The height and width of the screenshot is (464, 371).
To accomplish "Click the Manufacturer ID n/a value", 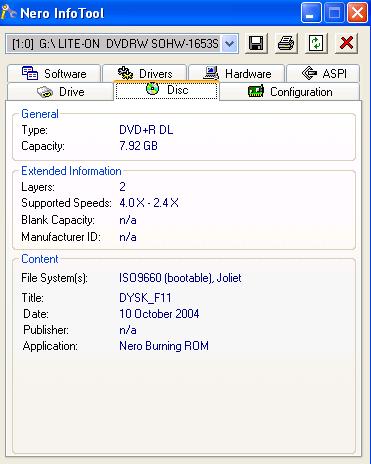I will (128, 237).
